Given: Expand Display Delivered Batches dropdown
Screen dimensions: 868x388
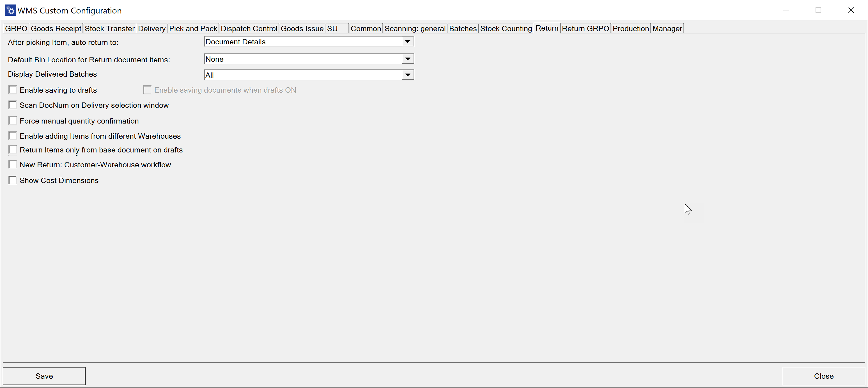Looking at the screenshot, I should tap(407, 75).
